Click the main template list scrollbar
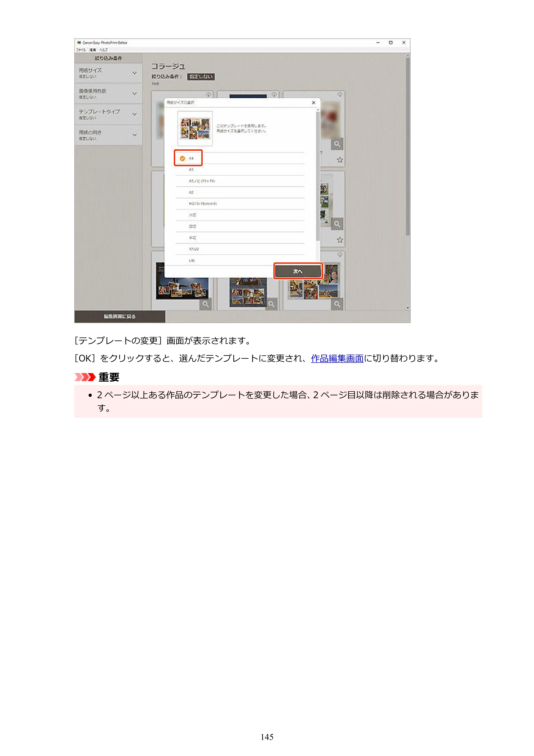The width and height of the screenshot is (534, 756). coord(408,146)
